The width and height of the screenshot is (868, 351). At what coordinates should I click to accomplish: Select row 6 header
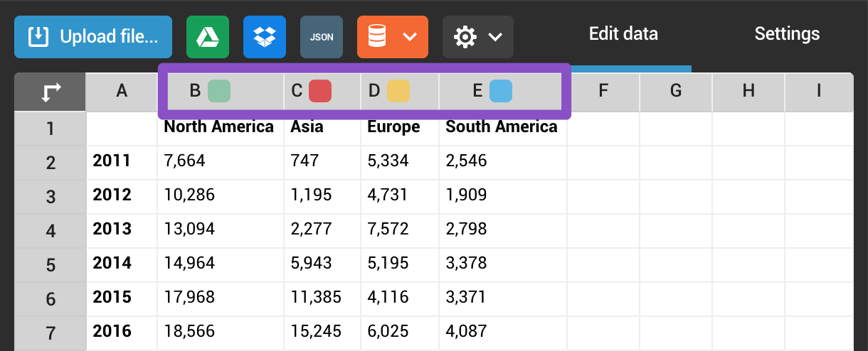(51, 300)
